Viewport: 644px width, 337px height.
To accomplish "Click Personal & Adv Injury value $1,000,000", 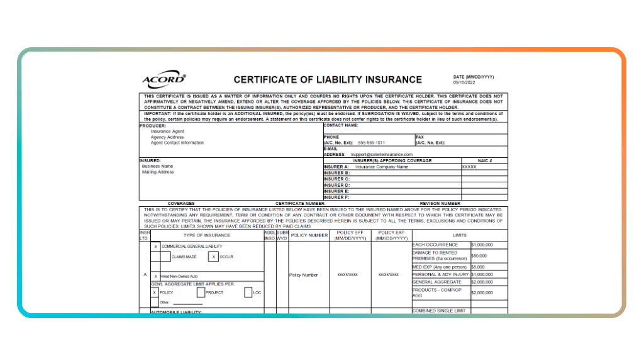I will 482,275.
